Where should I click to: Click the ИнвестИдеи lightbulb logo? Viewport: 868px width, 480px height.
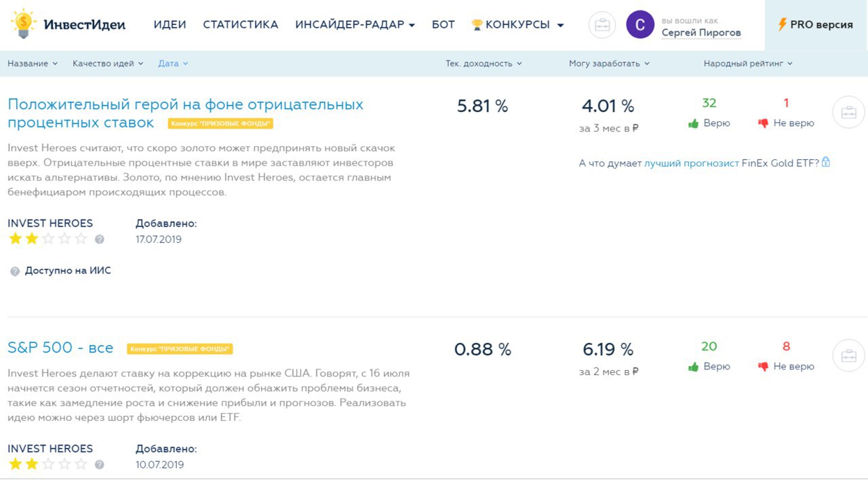(24, 24)
